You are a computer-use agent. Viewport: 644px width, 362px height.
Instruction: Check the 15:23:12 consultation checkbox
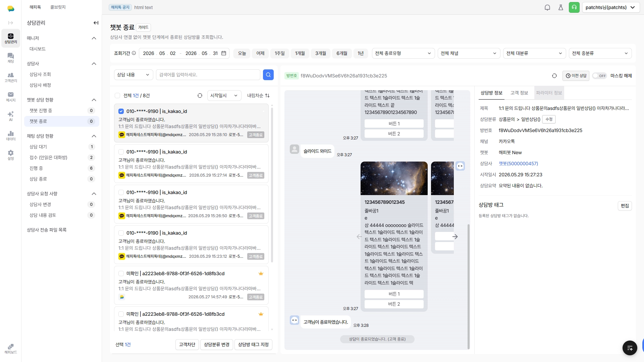click(x=121, y=233)
